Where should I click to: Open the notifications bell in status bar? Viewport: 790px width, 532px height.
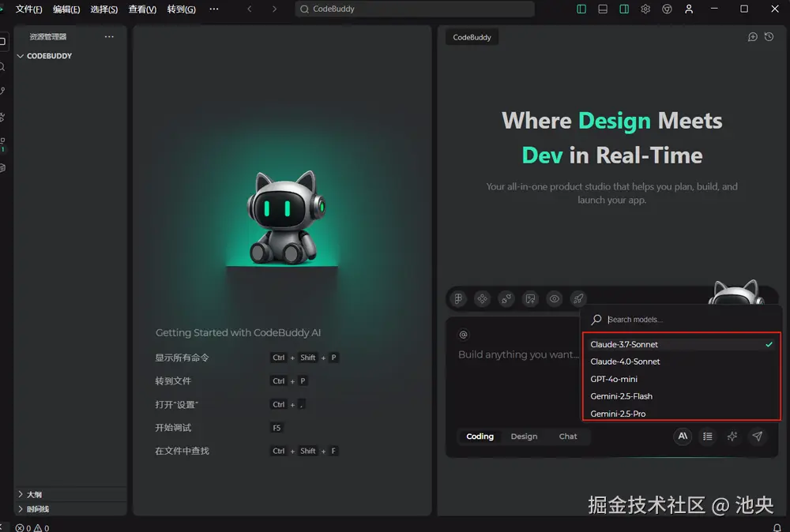point(777,527)
